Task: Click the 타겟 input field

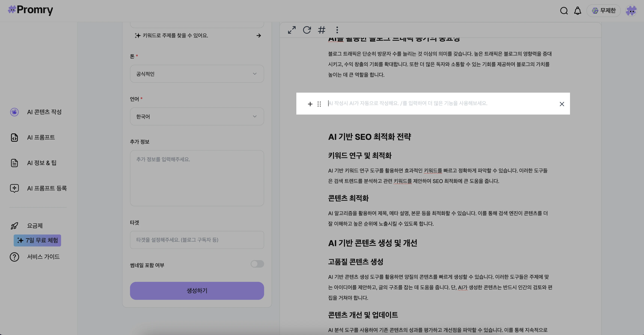Action: pos(197,240)
